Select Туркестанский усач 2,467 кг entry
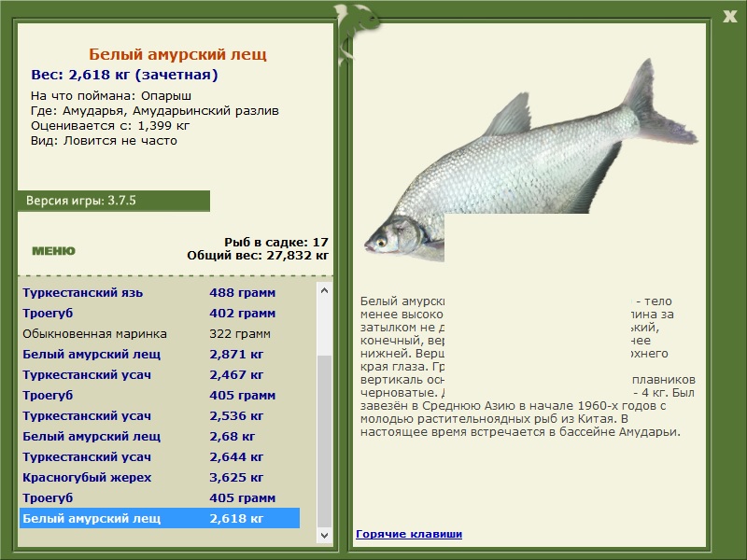This screenshot has height=560, width=747. pos(160,375)
